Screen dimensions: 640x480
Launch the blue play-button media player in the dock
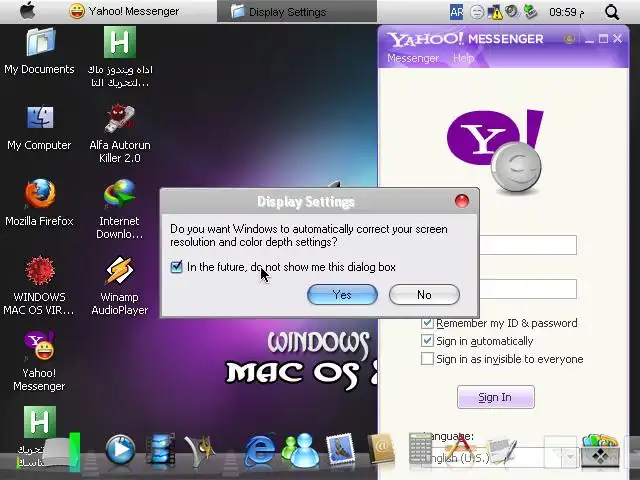(120, 451)
